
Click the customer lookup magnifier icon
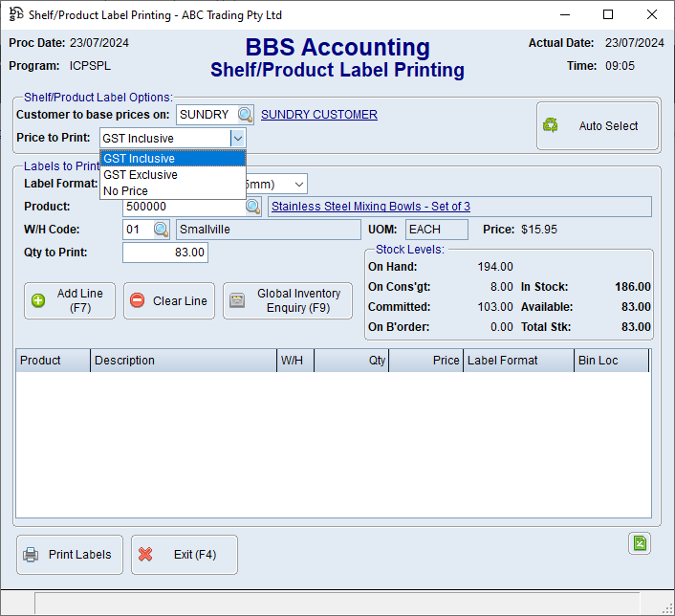[x=246, y=115]
